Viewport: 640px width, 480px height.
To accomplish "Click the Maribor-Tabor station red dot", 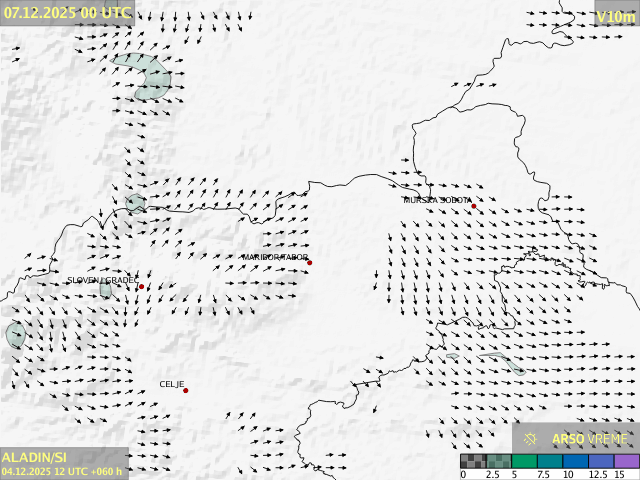I will 309,263.
